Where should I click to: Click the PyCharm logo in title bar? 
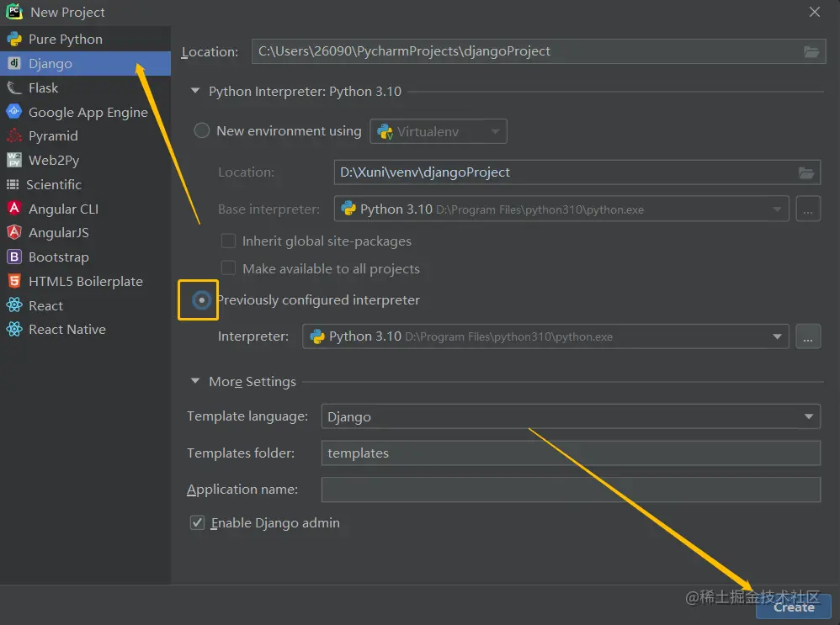click(14, 12)
